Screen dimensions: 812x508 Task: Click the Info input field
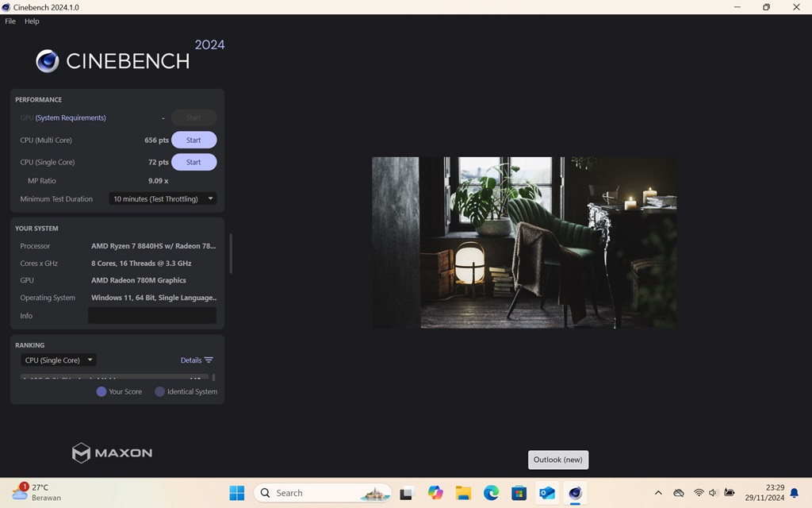click(152, 315)
